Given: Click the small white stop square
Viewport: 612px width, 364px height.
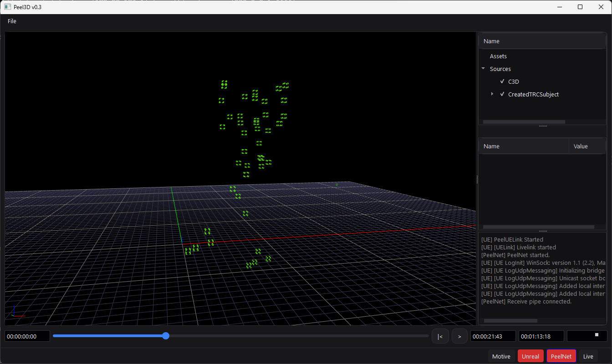Looking at the screenshot, I should [597, 335].
